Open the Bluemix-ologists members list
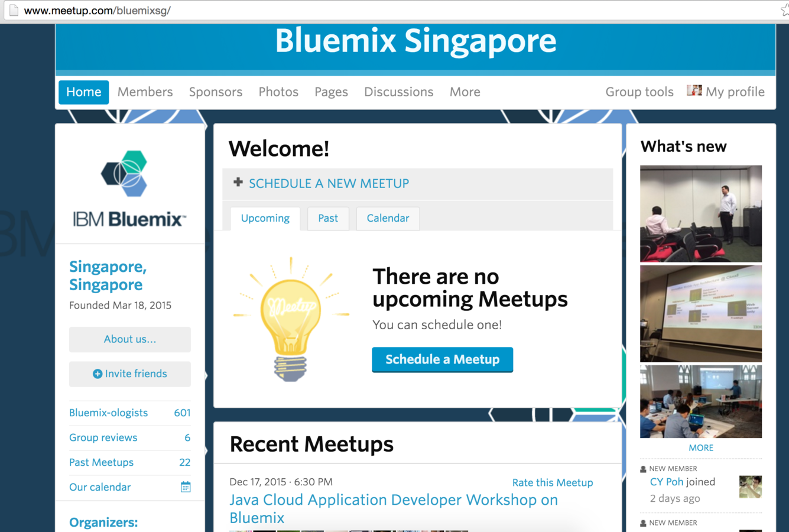This screenshot has height=532, width=789. (x=108, y=413)
